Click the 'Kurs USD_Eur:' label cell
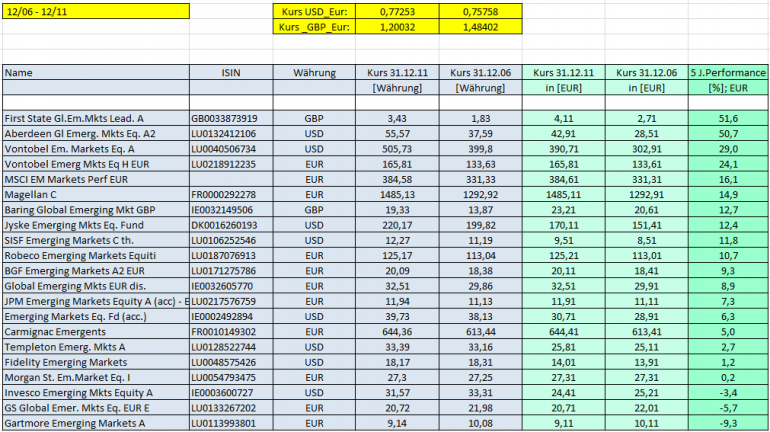770x432 pixels. pos(314,11)
